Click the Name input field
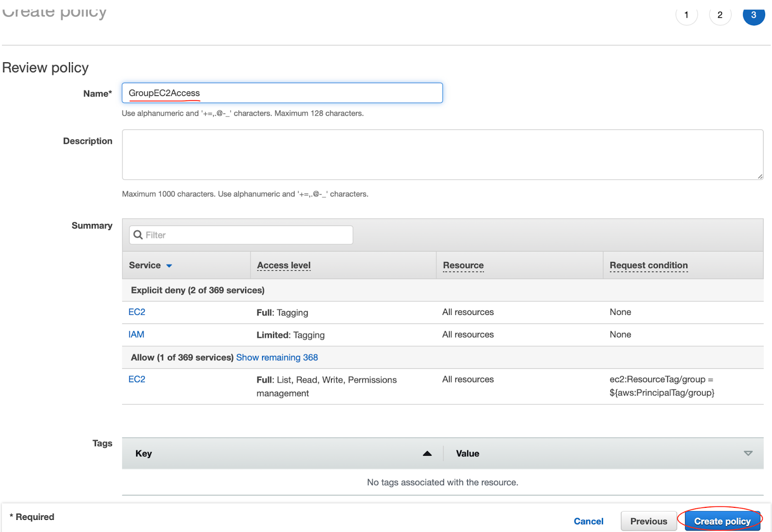772x532 pixels. coord(282,93)
